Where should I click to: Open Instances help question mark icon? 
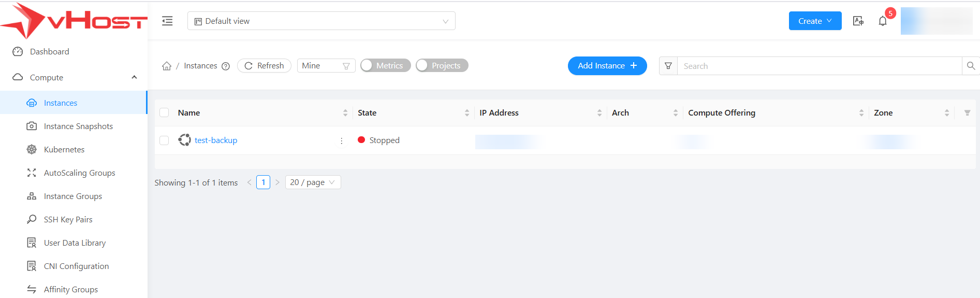(x=226, y=66)
